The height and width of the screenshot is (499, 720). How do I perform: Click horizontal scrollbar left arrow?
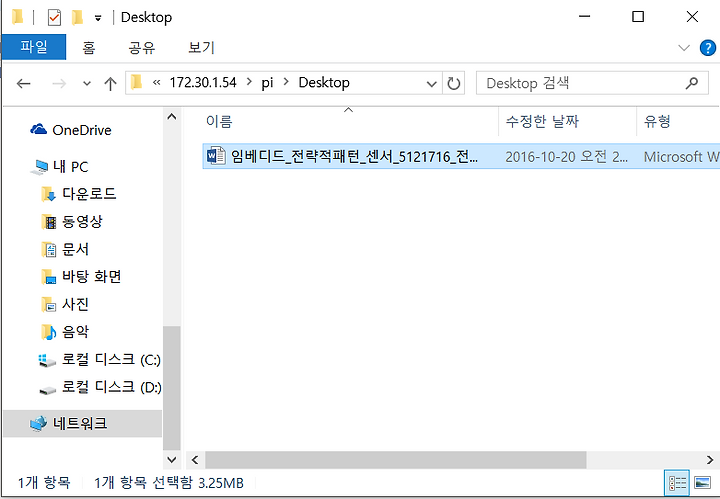(x=196, y=460)
